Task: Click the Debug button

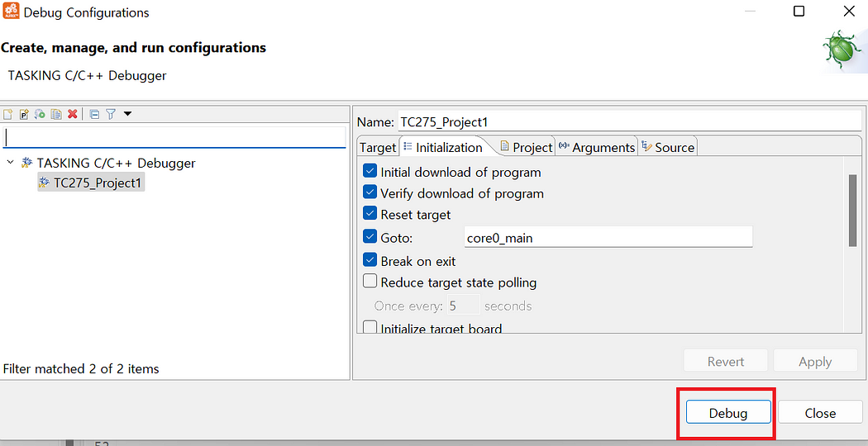Action: click(728, 413)
